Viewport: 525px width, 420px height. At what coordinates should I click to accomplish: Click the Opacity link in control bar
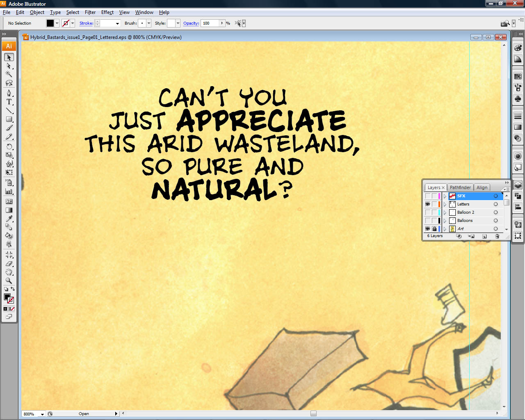[191, 23]
